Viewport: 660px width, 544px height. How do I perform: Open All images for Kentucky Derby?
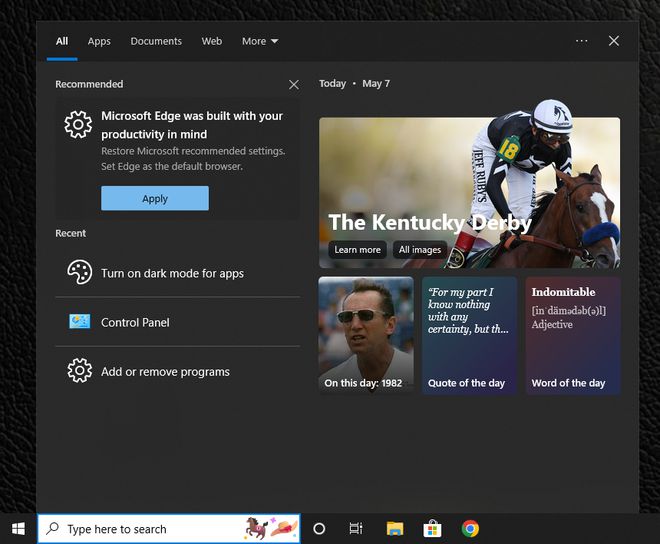[420, 250]
